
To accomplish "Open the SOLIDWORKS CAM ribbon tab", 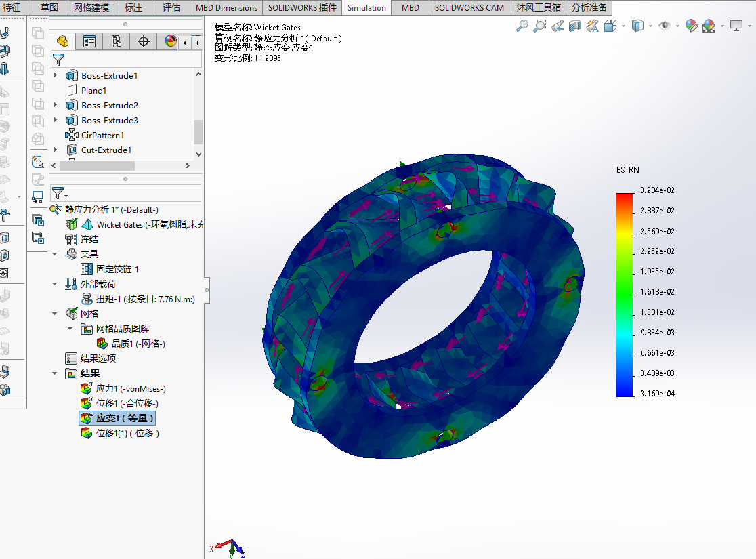I will 469,7.
